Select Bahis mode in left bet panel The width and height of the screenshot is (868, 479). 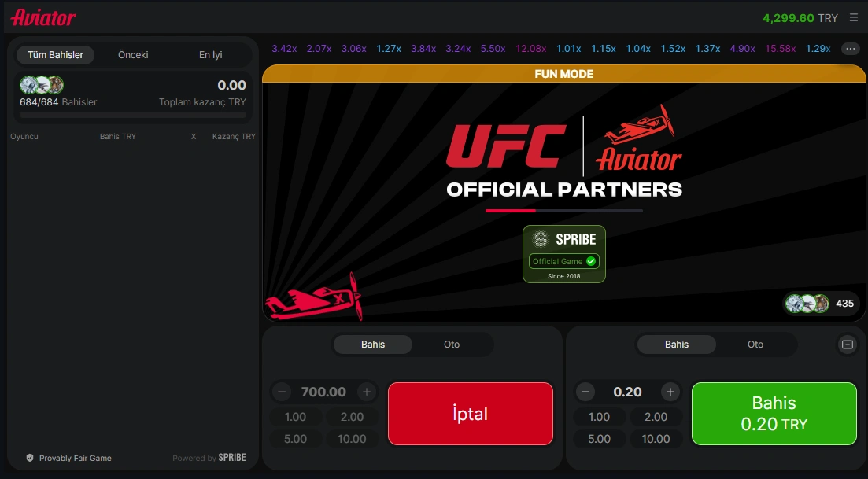(372, 344)
